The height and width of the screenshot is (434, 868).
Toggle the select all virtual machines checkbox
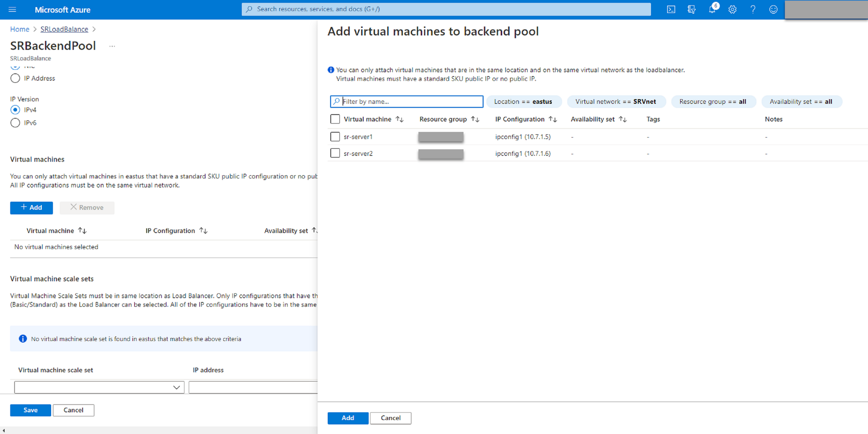point(335,118)
